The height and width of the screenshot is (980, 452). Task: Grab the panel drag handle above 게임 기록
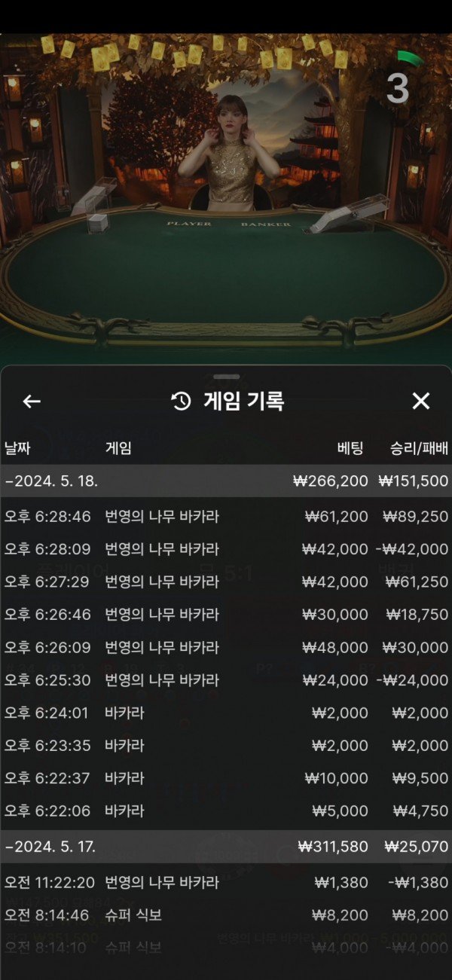pos(226,376)
